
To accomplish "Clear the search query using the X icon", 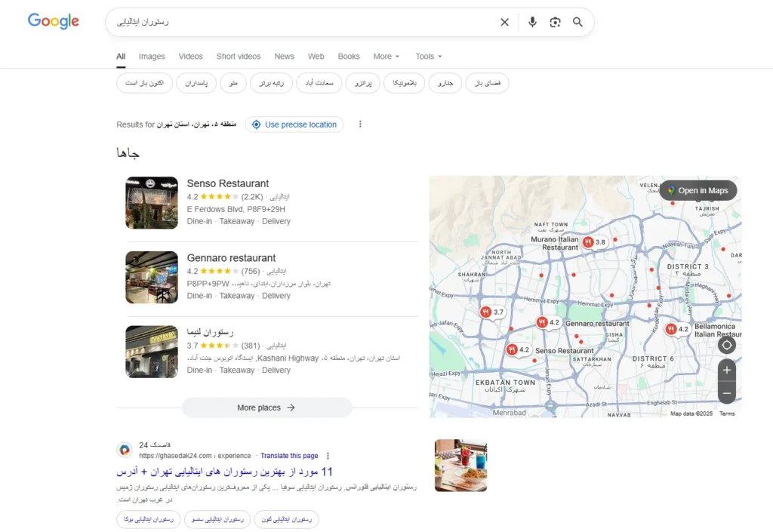I will pos(504,22).
